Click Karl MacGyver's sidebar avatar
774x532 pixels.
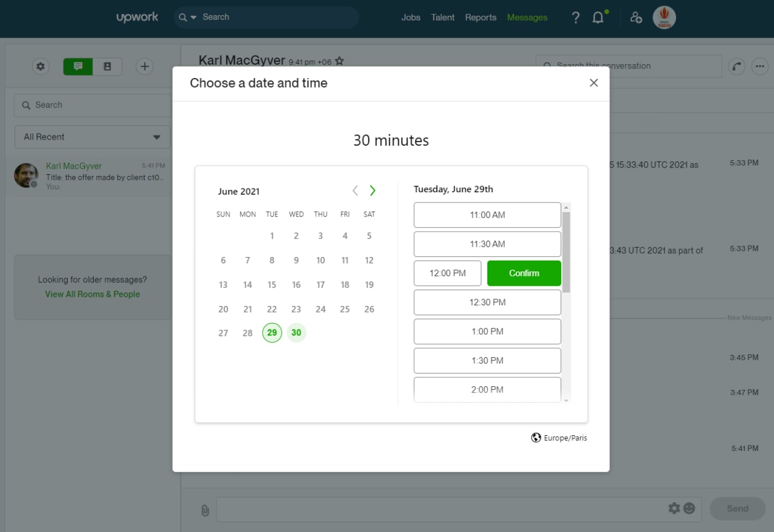(x=26, y=175)
